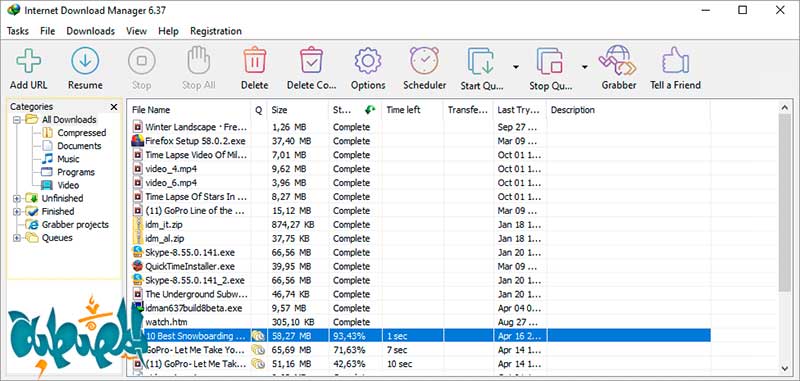
Task: Open the Tasks menu
Action: (x=18, y=31)
